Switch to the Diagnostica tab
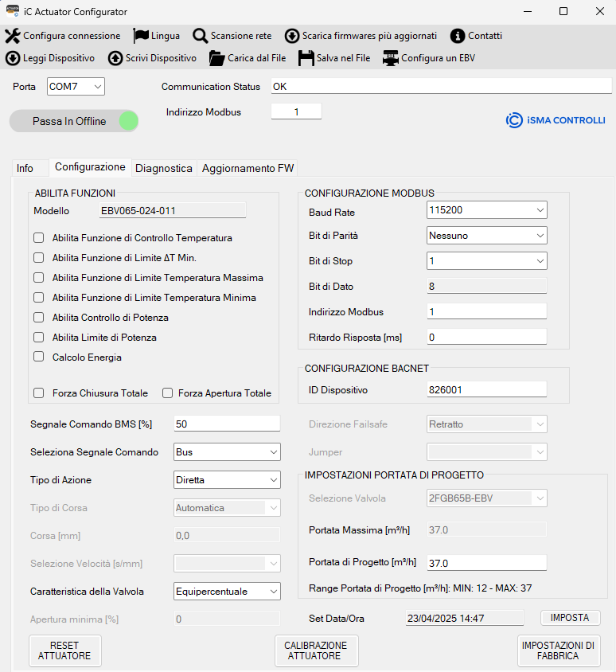This screenshot has width=616, height=672. [164, 168]
